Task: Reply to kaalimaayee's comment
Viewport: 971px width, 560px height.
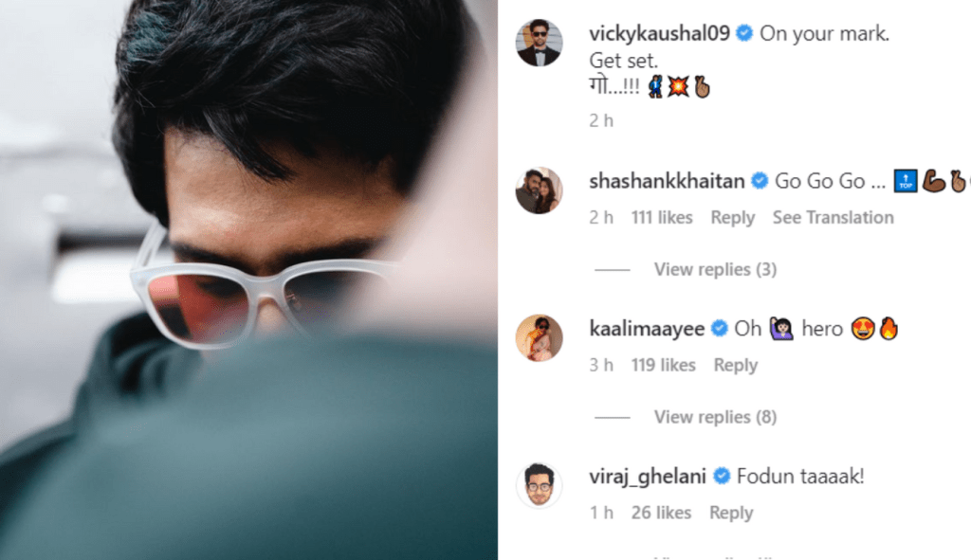Action: coord(735,366)
